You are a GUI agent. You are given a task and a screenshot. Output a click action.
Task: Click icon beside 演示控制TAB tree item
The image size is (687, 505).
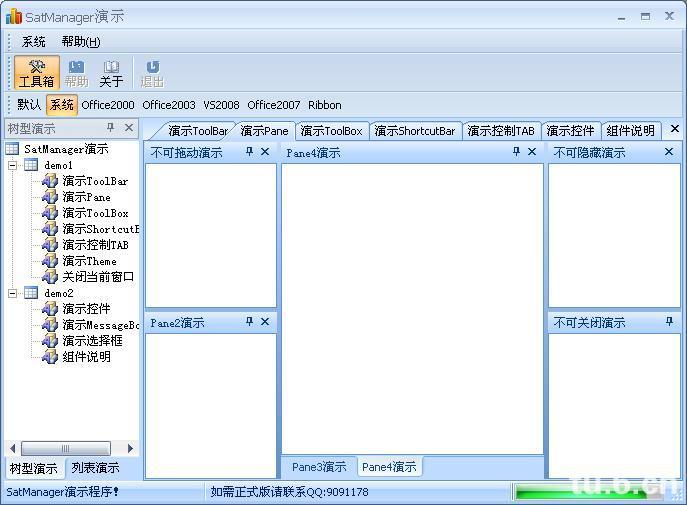coord(50,244)
